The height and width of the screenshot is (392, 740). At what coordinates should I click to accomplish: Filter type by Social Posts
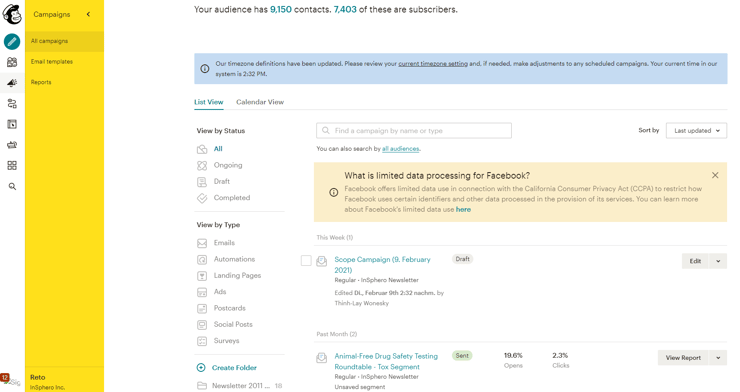point(233,324)
